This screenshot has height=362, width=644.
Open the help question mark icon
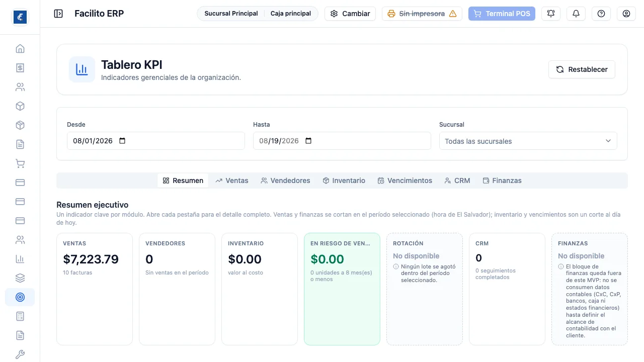601,14
